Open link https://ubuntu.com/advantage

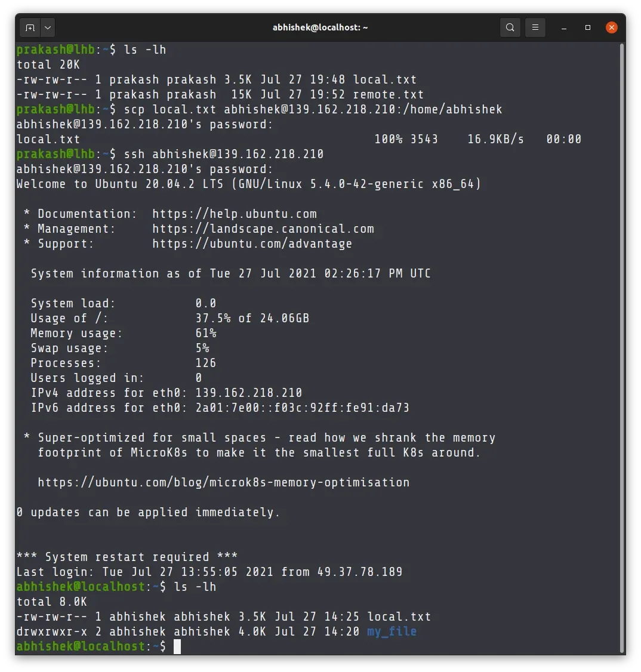(252, 244)
